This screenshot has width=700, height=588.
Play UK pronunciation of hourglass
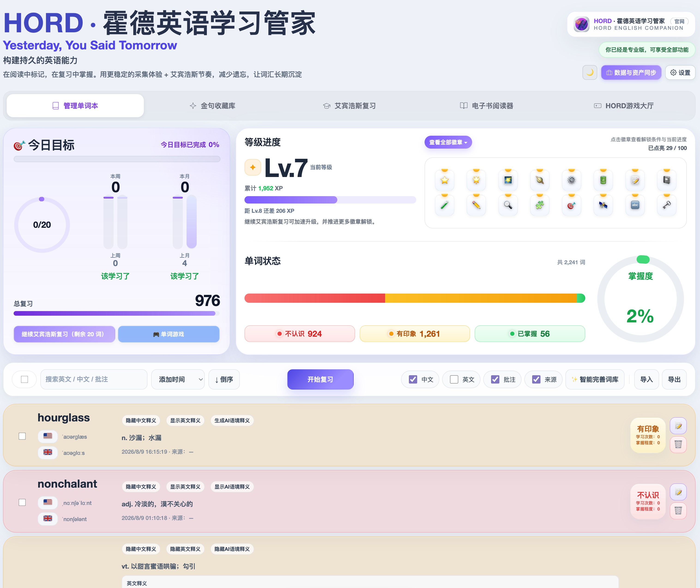tap(48, 452)
